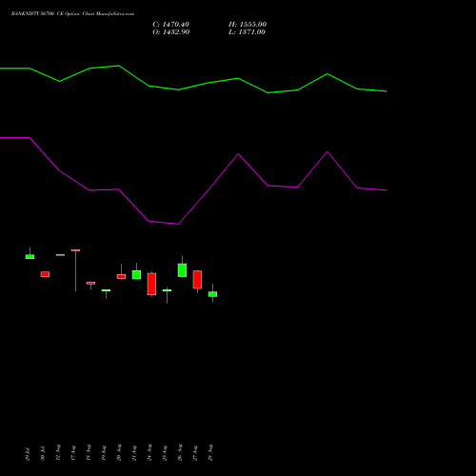Click the red candle above 30 Jul

[45, 274]
